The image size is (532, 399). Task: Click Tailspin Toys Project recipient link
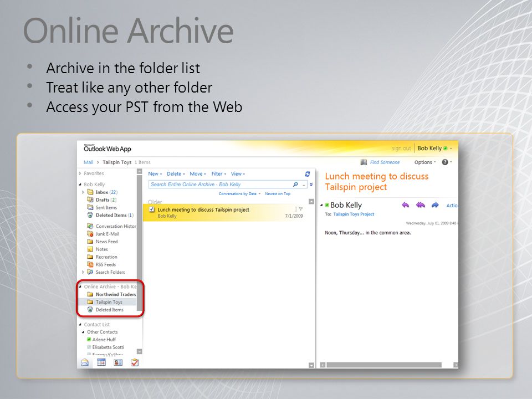(x=354, y=214)
